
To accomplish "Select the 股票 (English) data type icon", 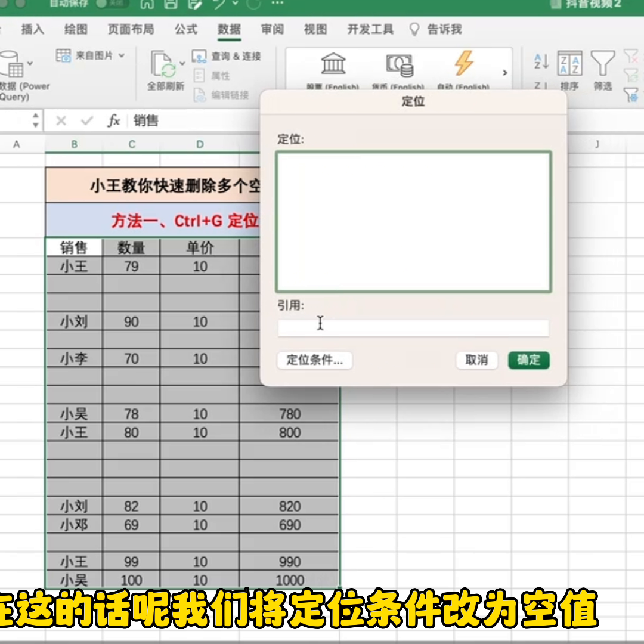I will pos(333,64).
